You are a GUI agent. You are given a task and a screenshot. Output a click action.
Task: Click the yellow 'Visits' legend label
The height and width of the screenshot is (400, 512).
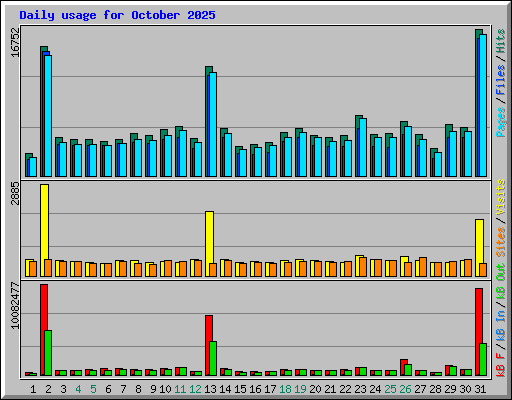501,197
